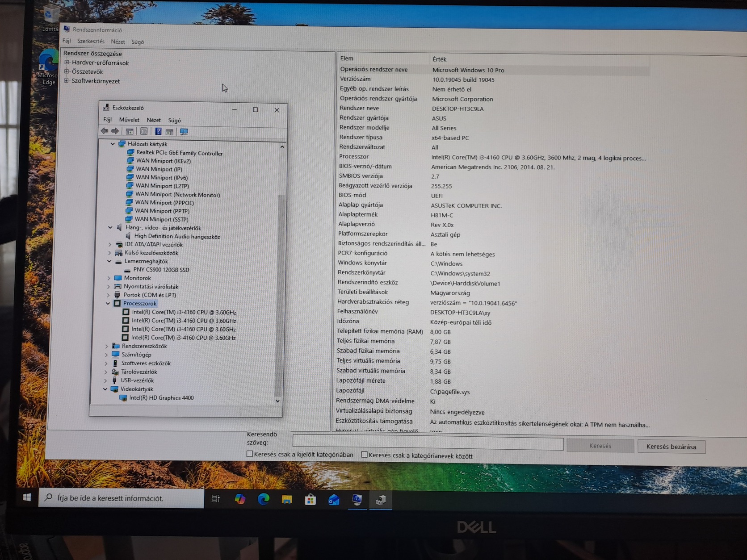The height and width of the screenshot is (560, 747).
Task: Click the Realtek PCIe GbE network adapter icon
Action: [130, 152]
